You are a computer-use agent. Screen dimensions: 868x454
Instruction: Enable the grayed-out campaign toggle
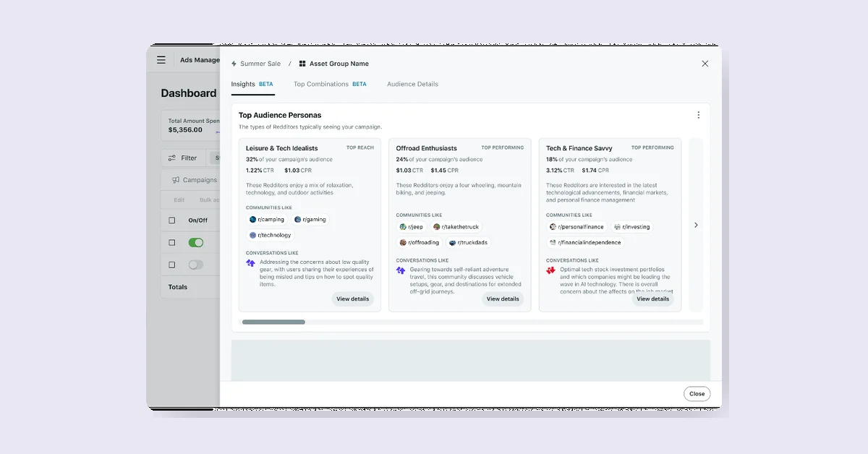pos(195,265)
